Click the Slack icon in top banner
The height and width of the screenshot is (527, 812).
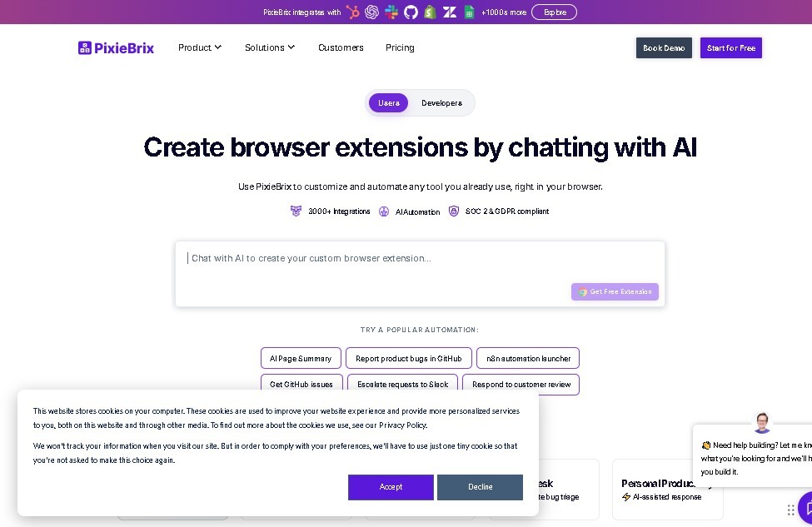coord(391,12)
